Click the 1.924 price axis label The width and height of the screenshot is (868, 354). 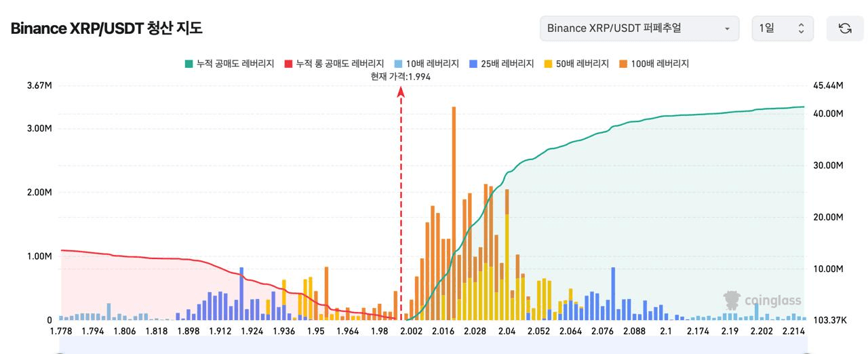point(252,331)
